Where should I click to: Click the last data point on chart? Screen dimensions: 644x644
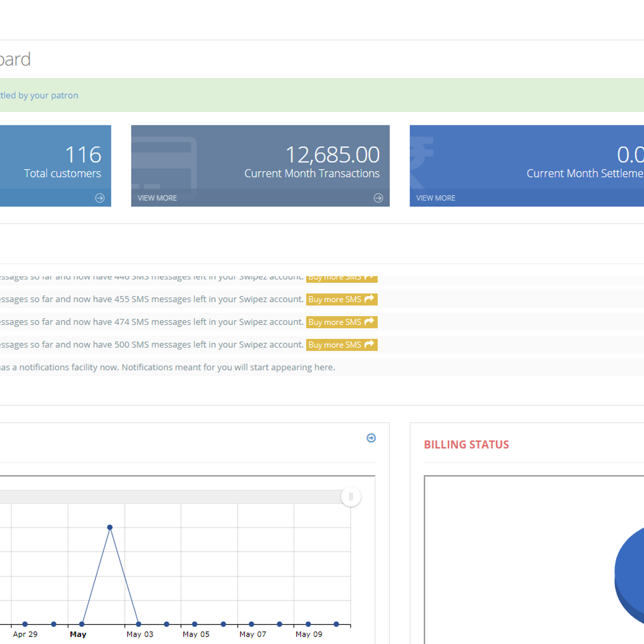pyautogui.click(x=336, y=624)
